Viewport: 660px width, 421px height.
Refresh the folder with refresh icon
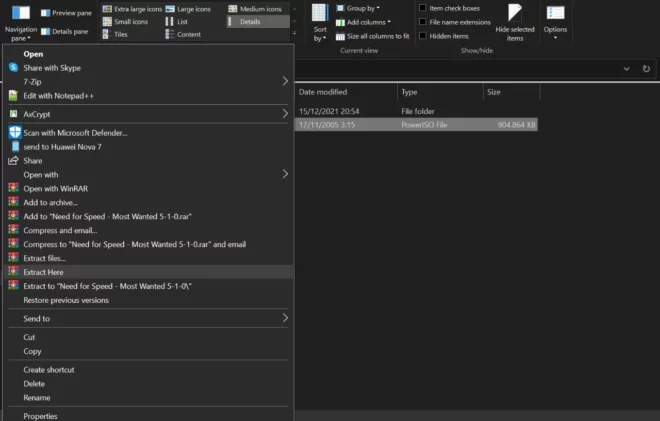click(646, 69)
